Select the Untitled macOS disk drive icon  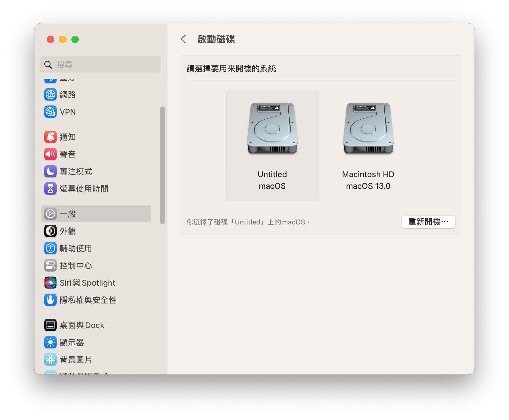pos(272,129)
